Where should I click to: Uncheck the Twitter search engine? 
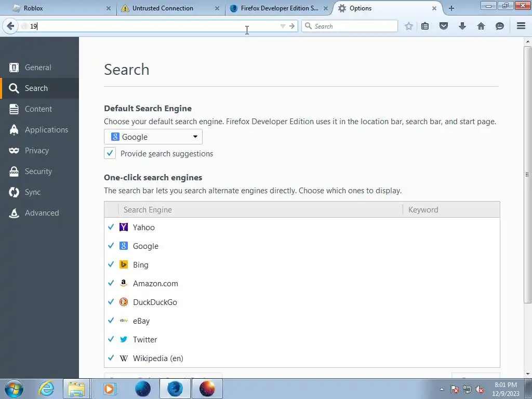coord(111,339)
